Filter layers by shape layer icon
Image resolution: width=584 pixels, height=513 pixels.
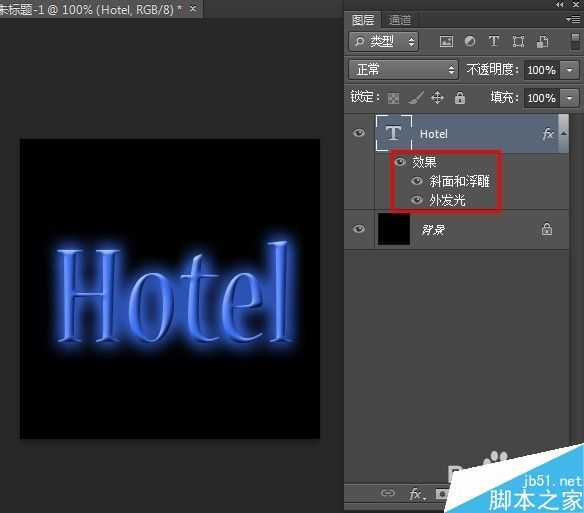pos(518,41)
